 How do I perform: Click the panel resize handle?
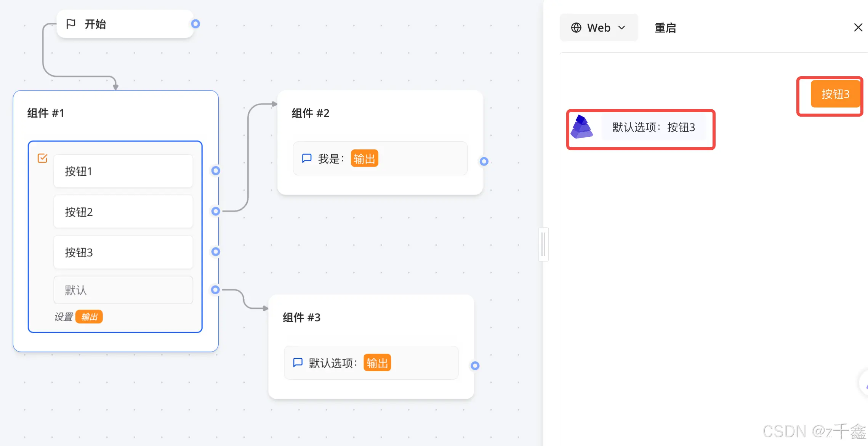click(x=543, y=244)
